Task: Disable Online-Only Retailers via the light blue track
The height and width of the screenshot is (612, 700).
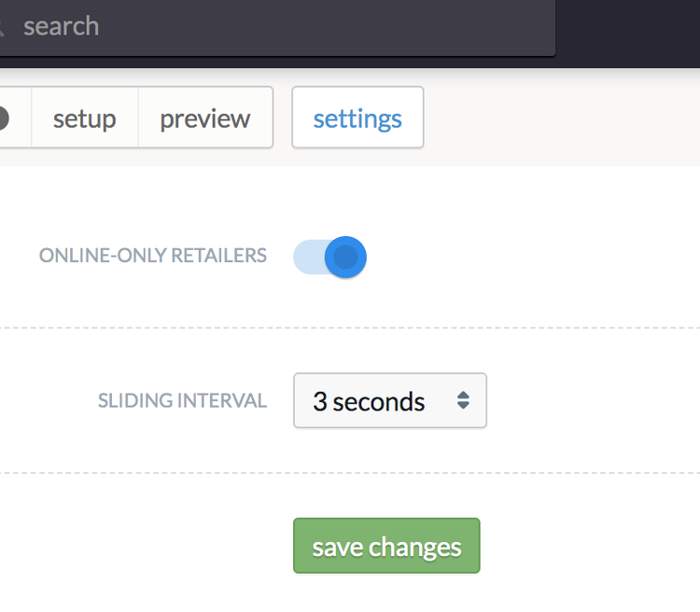Action: tap(309, 257)
